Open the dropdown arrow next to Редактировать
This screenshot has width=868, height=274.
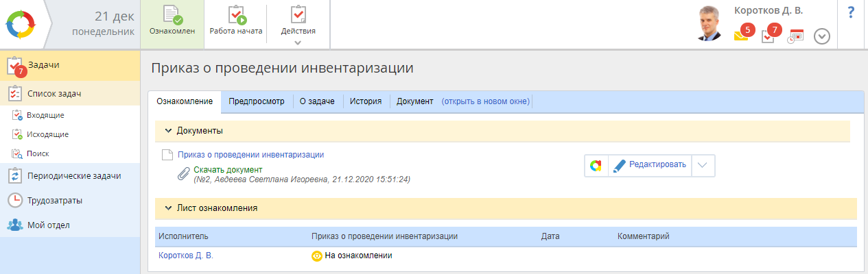[x=704, y=165]
